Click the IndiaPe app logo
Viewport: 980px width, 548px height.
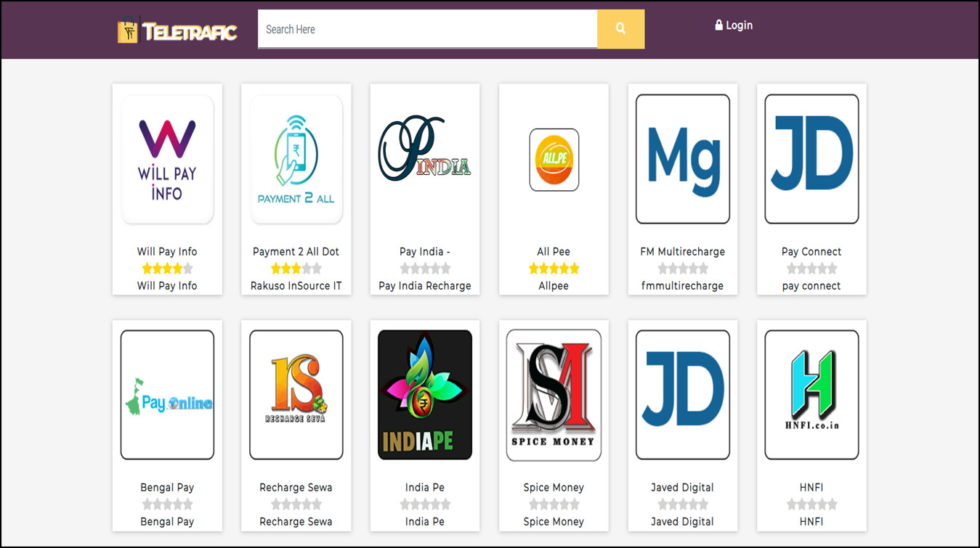tap(425, 395)
